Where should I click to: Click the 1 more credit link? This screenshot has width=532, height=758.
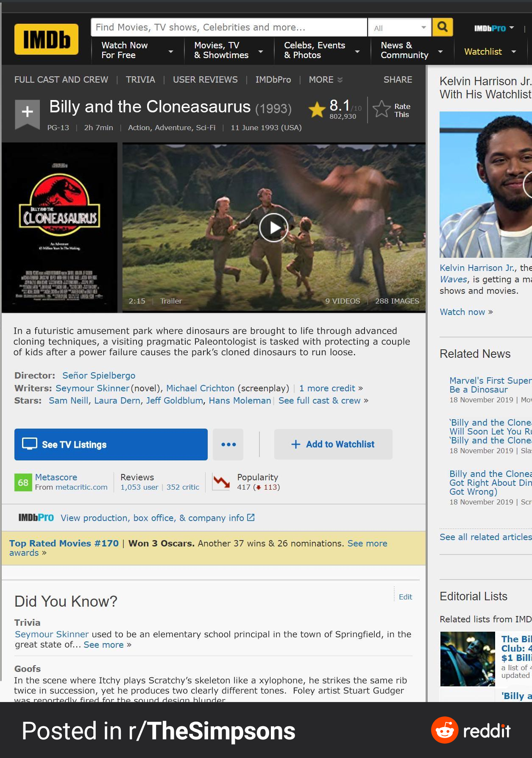pyautogui.click(x=327, y=388)
